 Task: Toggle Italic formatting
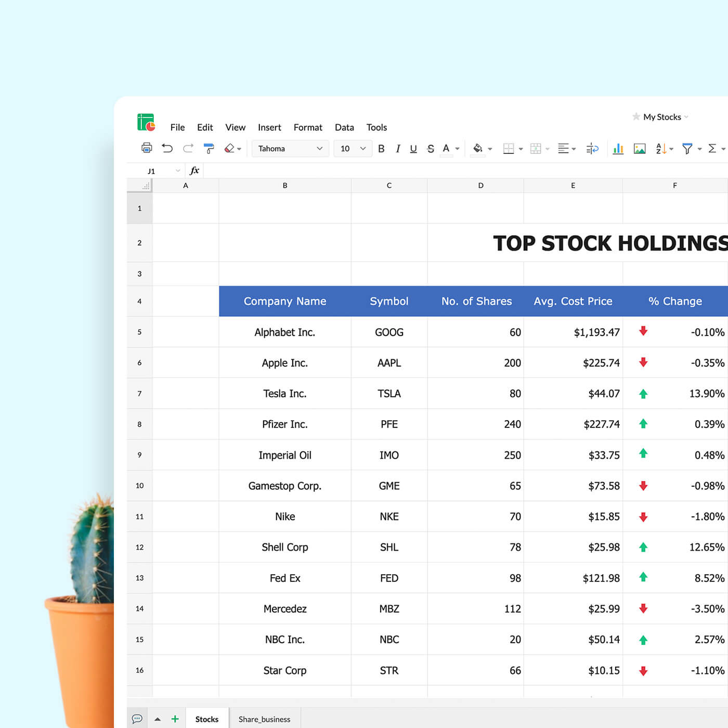click(398, 149)
